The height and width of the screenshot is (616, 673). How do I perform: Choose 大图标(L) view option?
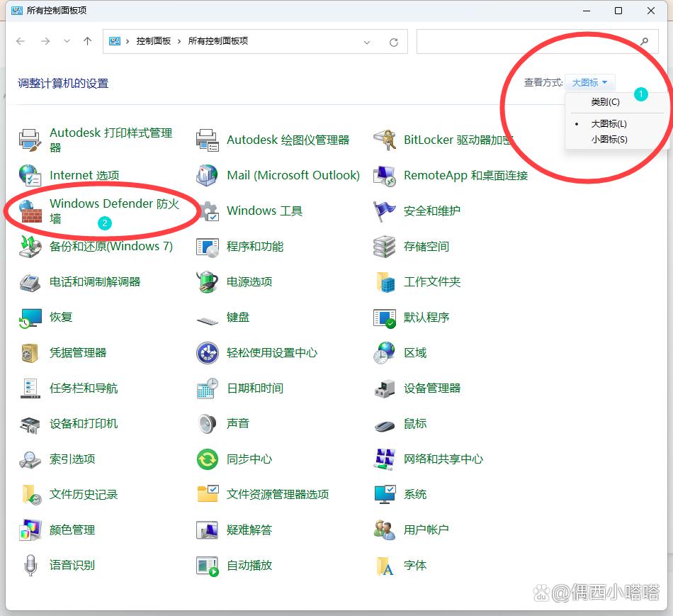pyautogui.click(x=609, y=124)
